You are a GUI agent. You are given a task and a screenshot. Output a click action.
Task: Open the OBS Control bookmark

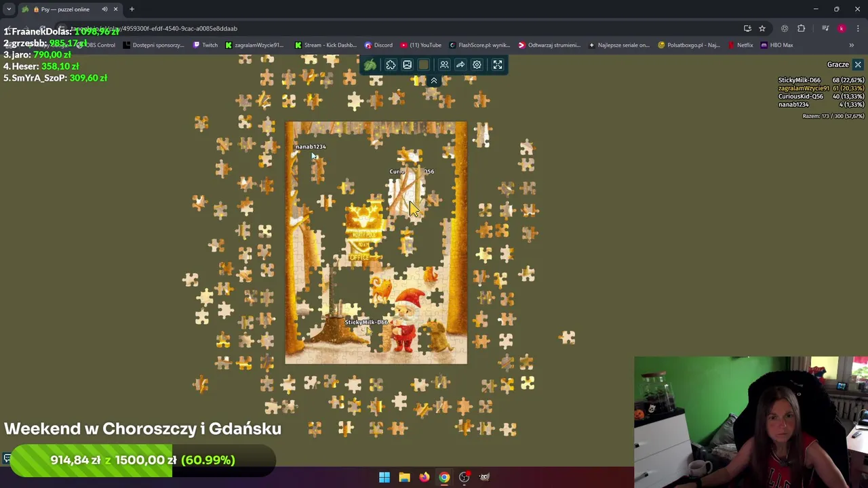[96, 45]
